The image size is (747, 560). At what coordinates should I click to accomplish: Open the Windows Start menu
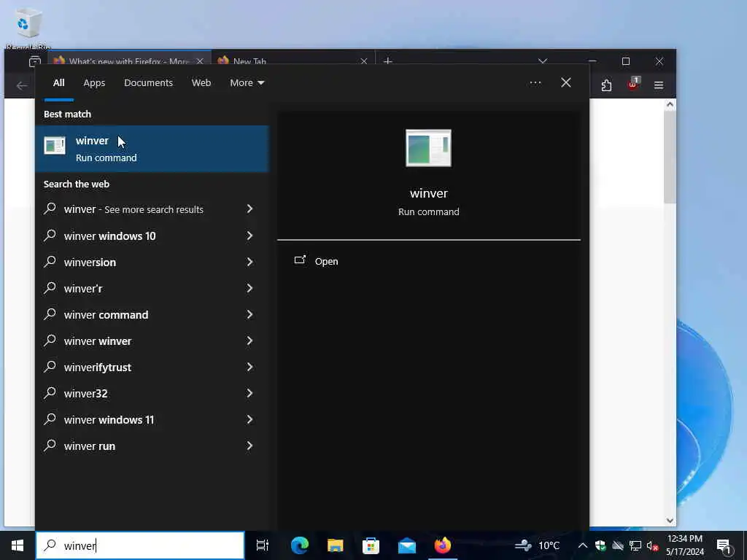pyautogui.click(x=18, y=545)
